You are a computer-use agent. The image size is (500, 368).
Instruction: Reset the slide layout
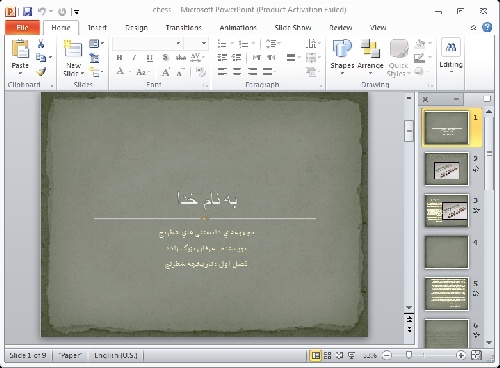[94, 58]
